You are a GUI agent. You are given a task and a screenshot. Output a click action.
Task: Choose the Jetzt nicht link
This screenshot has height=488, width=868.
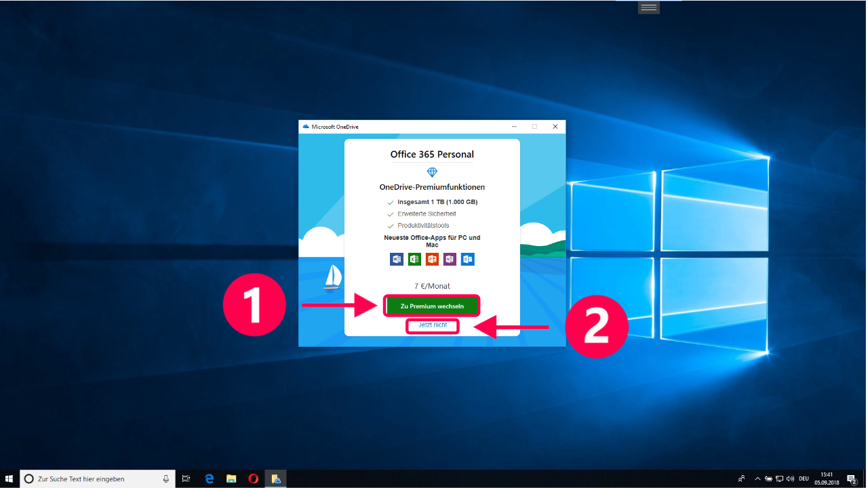click(433, 325)
